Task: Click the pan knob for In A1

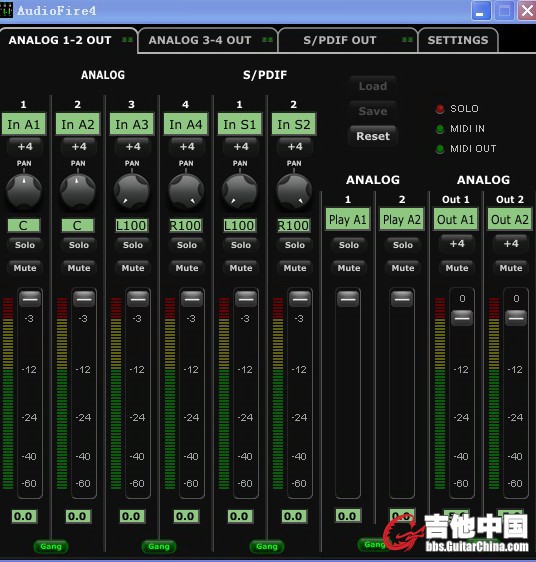Action: coord(24,191)
